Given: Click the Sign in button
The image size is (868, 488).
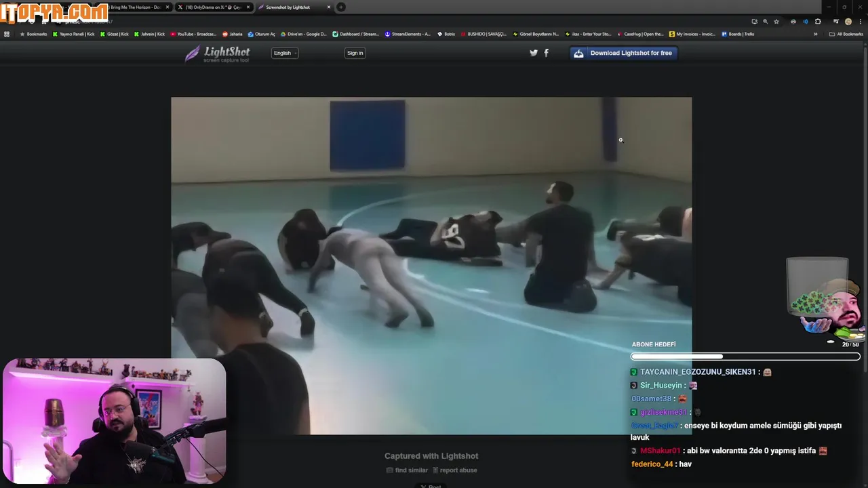Looking at the screenshot, I should [355, 53].
